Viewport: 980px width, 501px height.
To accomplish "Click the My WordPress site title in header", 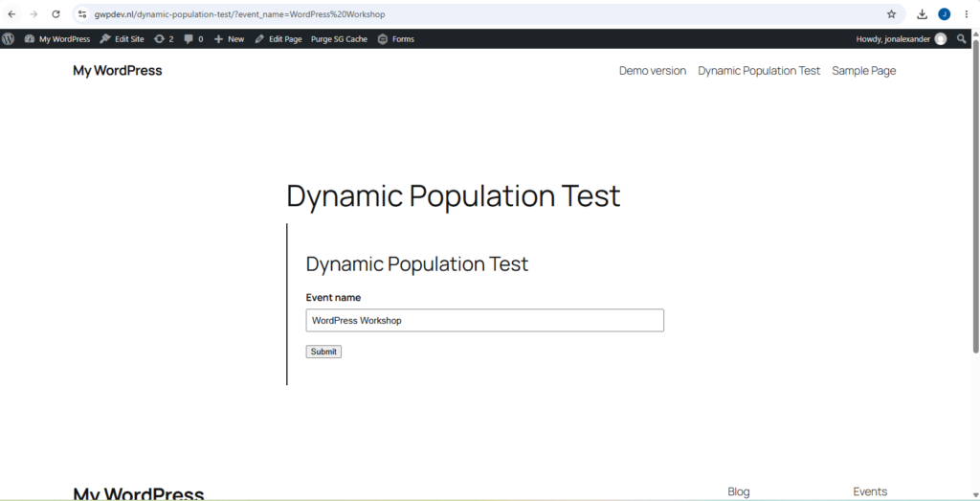I will click(118, 71).
